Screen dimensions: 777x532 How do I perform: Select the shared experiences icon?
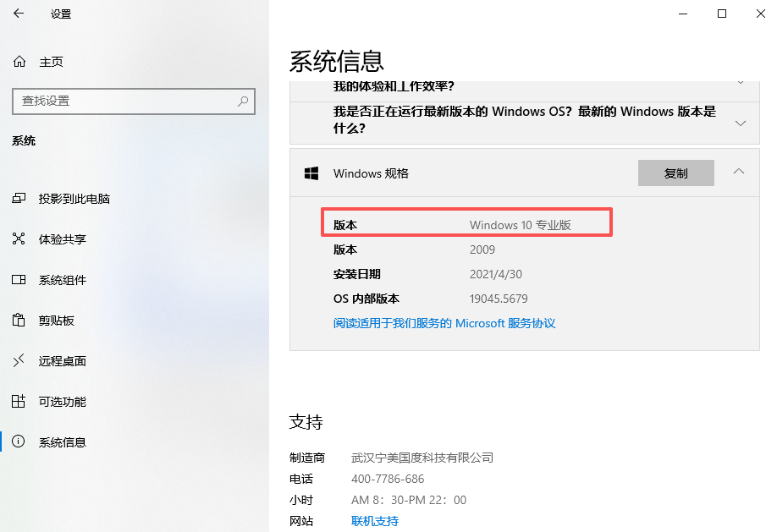pos(19,239)
